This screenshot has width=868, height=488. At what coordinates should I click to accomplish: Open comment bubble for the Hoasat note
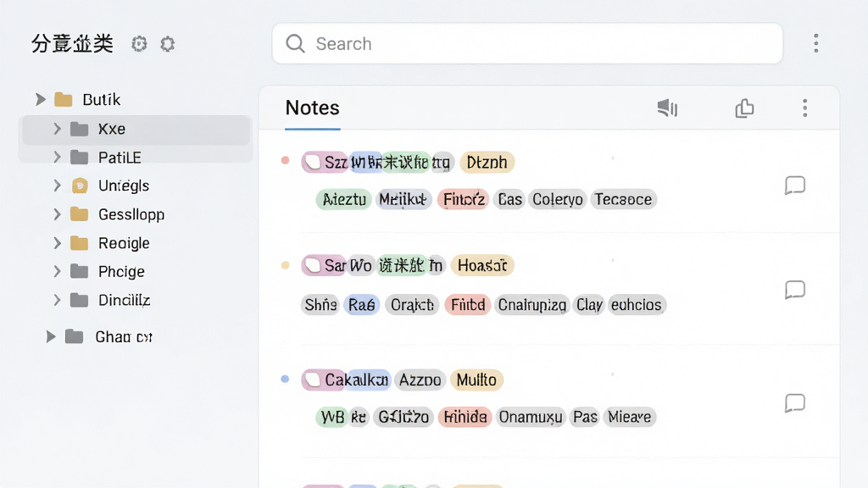point(795,290)
